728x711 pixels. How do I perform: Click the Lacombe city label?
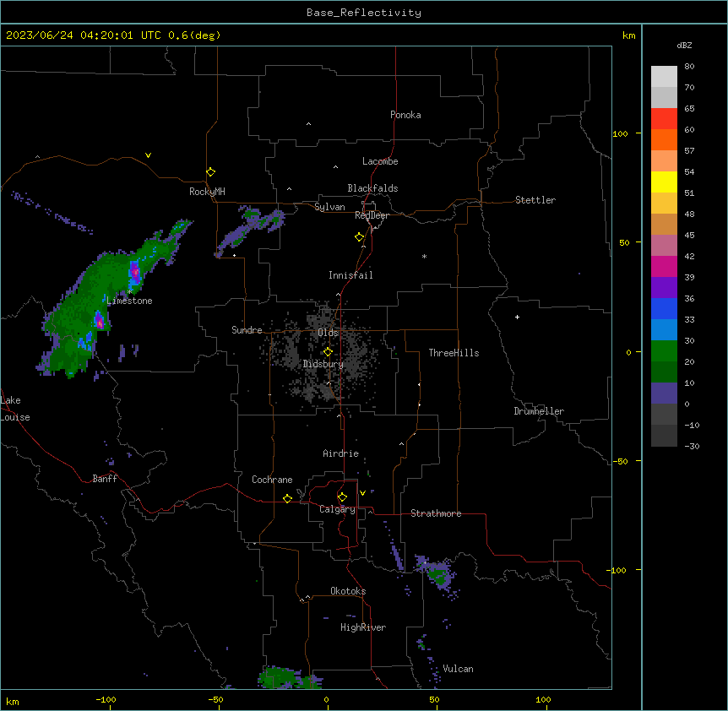380,161
